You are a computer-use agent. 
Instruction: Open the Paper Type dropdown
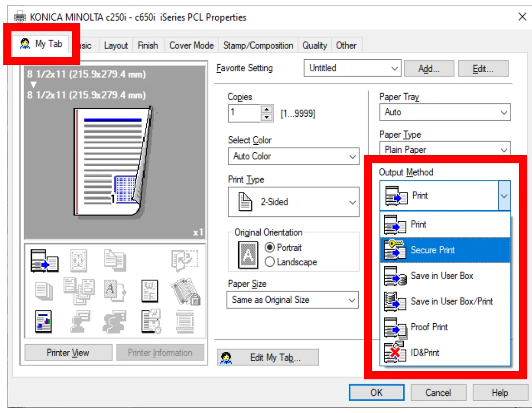tap(445, 149)
